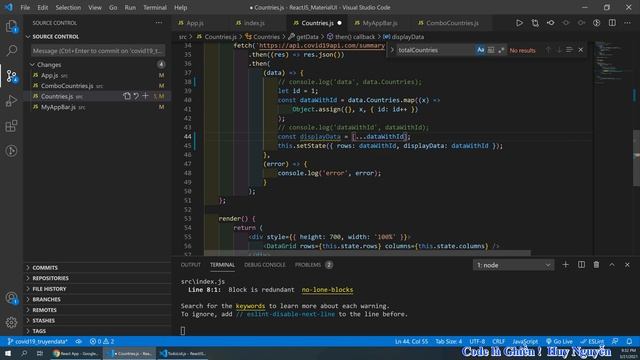Click Windows Start button on taskbar
The image size is (640, 360).
click(x=8, y=353)
